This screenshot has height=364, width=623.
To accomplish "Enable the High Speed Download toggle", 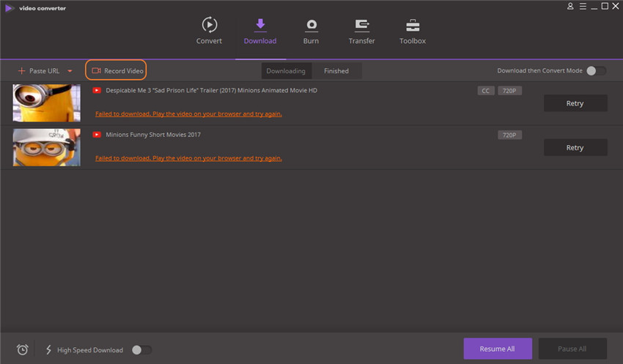I will (x=141, y=349).
